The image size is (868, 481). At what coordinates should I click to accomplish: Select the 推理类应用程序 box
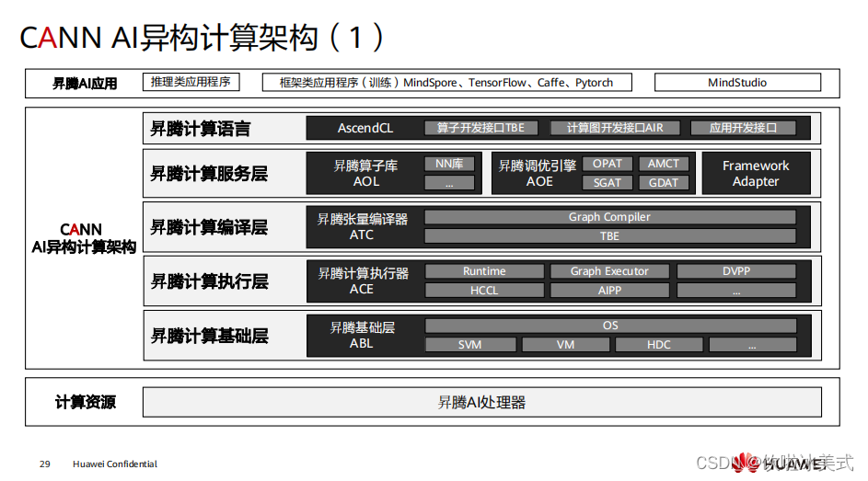pos(191,82)
